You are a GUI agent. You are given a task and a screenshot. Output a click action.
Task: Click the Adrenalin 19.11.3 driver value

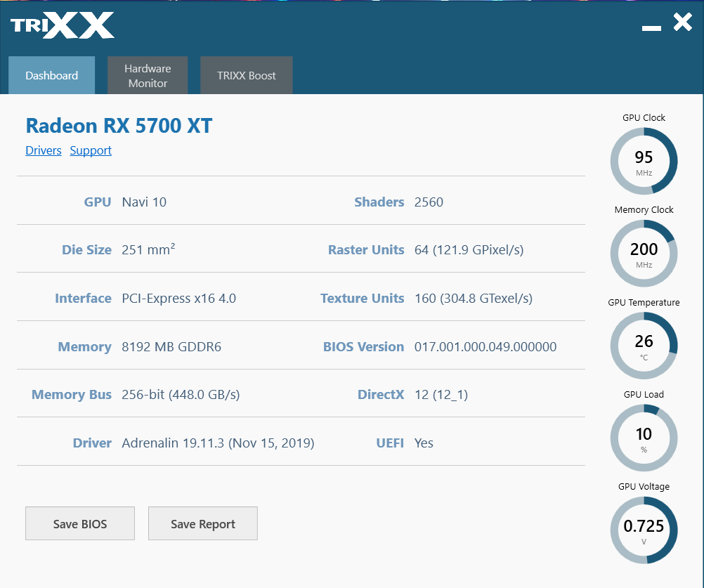coord(218,443)
